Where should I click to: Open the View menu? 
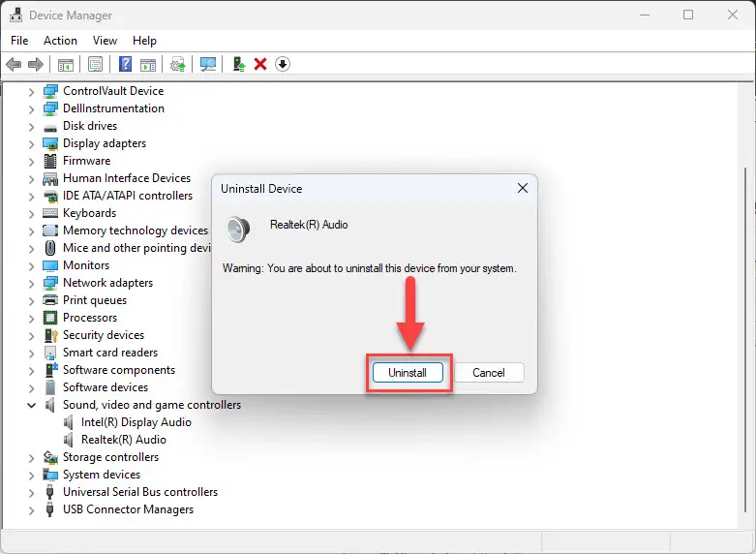coord(105,41)
